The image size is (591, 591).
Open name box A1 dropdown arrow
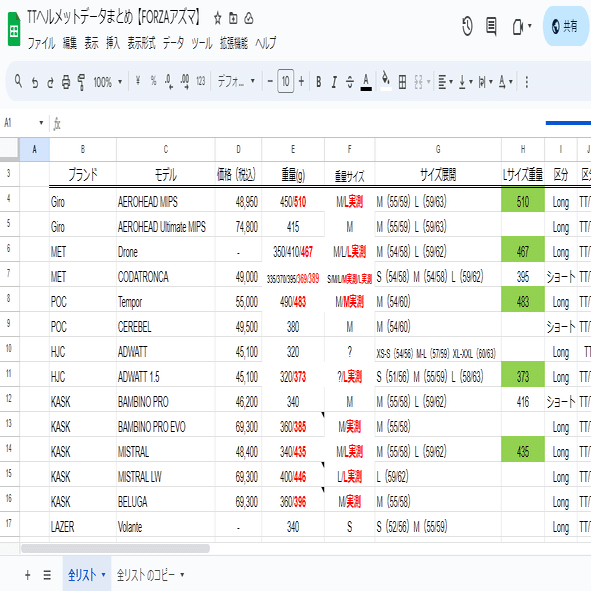click(41, 123)
